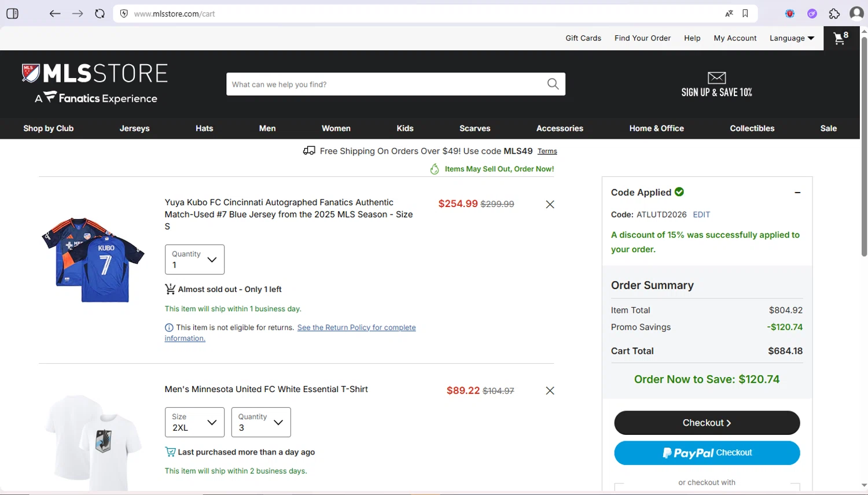
Task: Open the Collectibles menu
Action: pyautogui.click(x=752, y=128)
